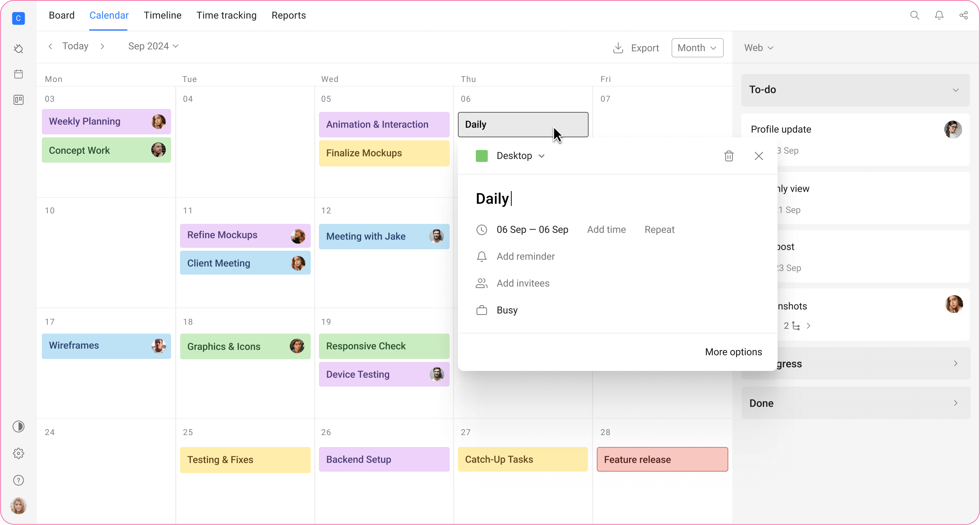
Task: Expand the Done section in the right panel
Action: (955, 403)
